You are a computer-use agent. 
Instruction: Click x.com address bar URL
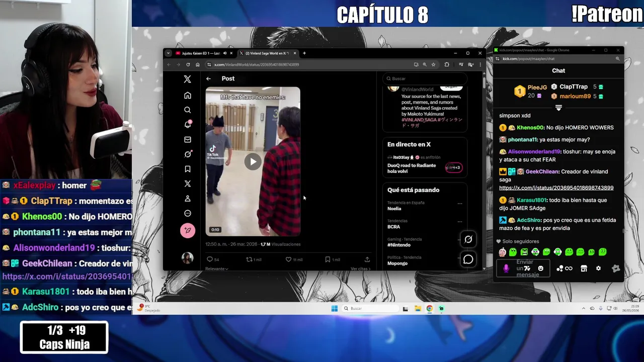pos(257,64)
